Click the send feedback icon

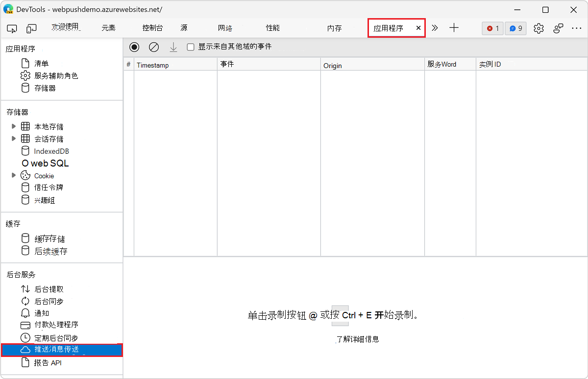[x=558, y=28]
